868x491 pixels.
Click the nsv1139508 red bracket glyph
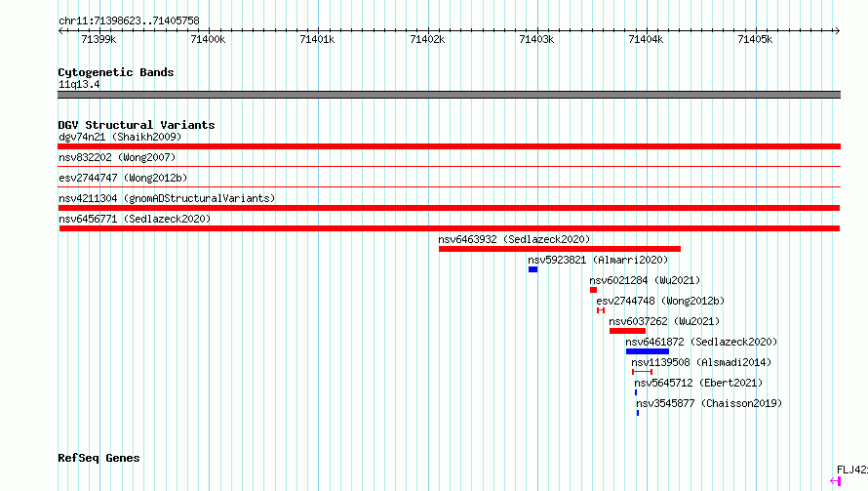tap(642, 372)
